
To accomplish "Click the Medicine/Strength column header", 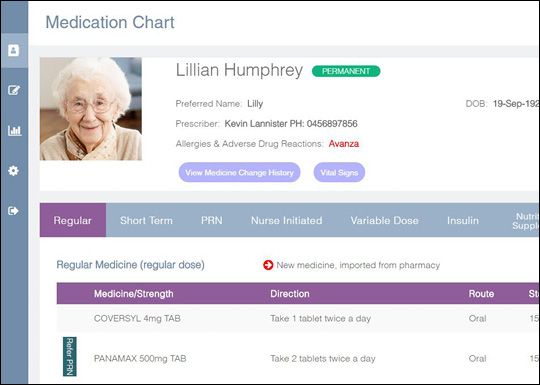I will tap(134, 294).
